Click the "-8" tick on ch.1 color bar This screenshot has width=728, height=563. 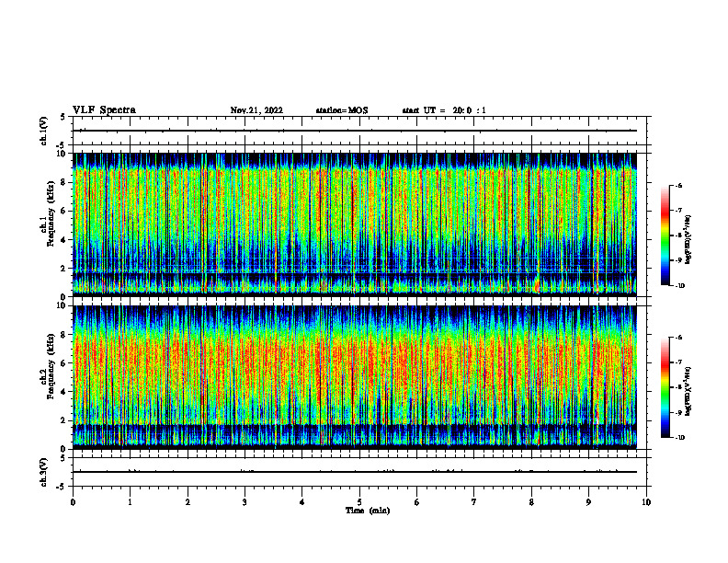tap(679, 236)
